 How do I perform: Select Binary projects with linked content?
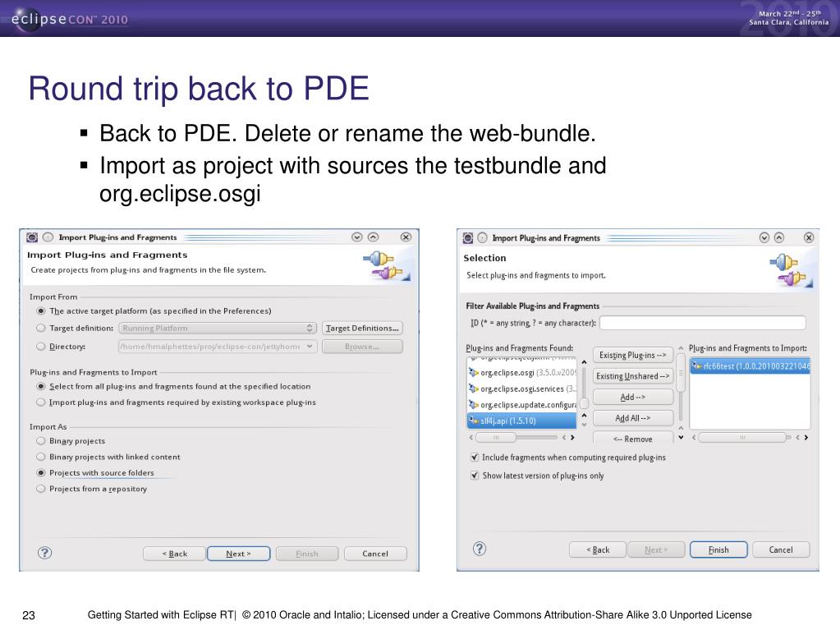[41, 457]
